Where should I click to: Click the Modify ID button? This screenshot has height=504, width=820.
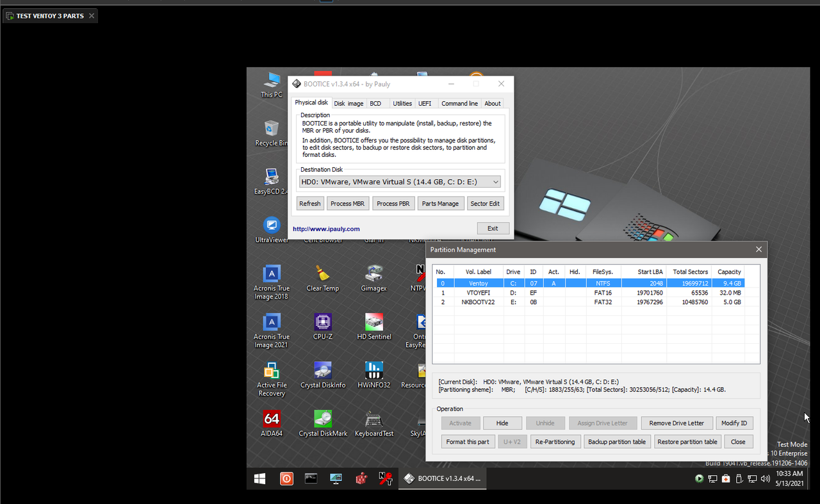tap(734, 423)
